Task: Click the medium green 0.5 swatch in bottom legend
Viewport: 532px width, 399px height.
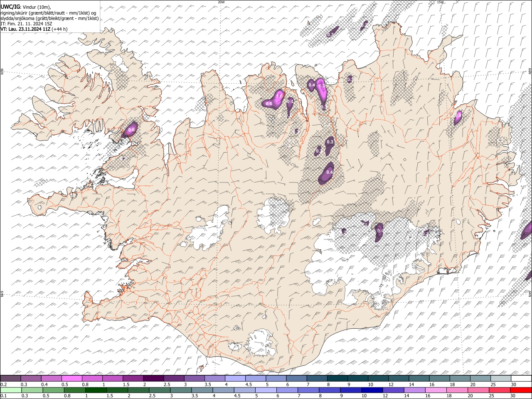Action: 53,390
